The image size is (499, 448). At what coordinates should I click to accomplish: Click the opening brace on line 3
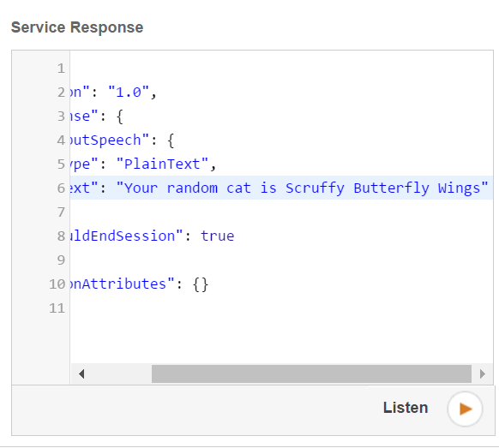pos(120,116)
